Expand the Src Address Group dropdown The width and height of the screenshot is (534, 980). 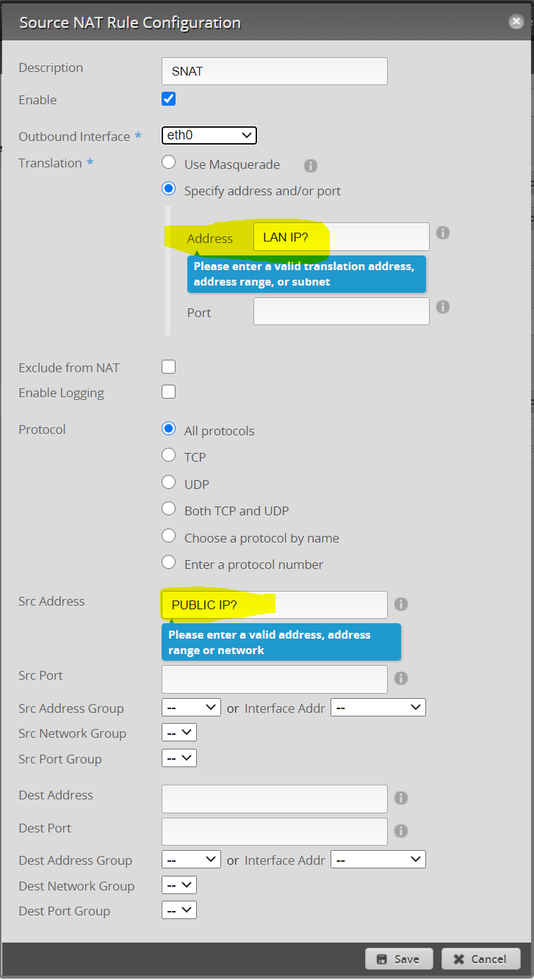[x=191, y=708]
